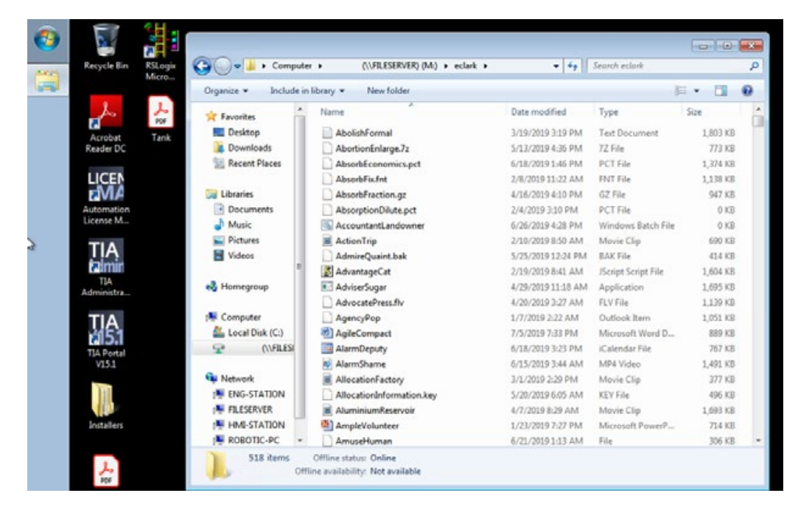Open Music library
Viewport: 812px width, 507px height.
point(232,225)
